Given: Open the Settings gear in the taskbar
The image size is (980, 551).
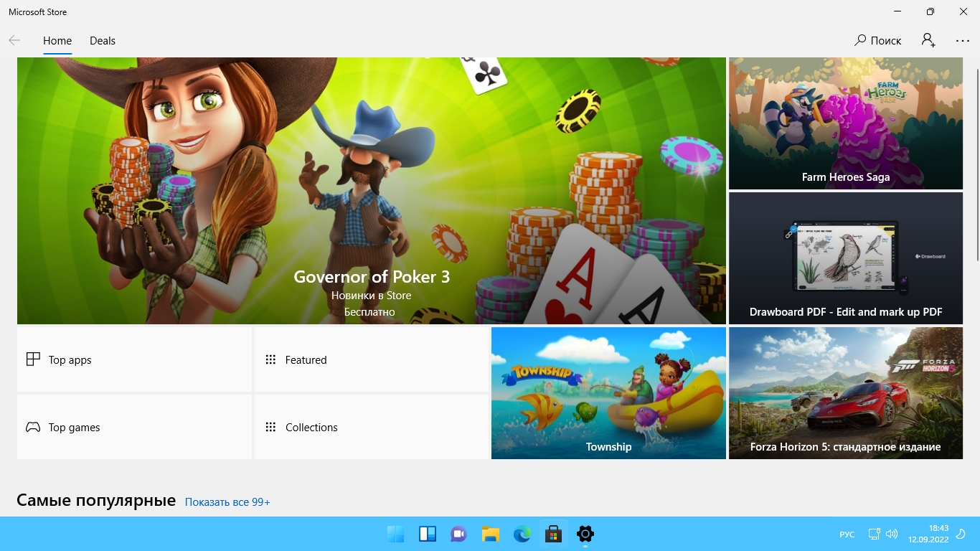Looking at the screenshot, I should (585, 534).
